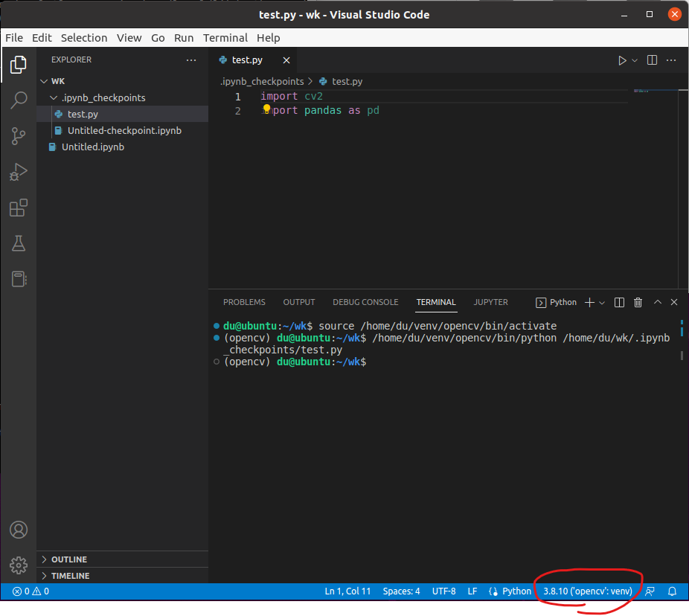Image resolution: width=689 pixels, height=616 pixels.
Task: Open terminal launch profile dropdown
Action: [602, 303]
